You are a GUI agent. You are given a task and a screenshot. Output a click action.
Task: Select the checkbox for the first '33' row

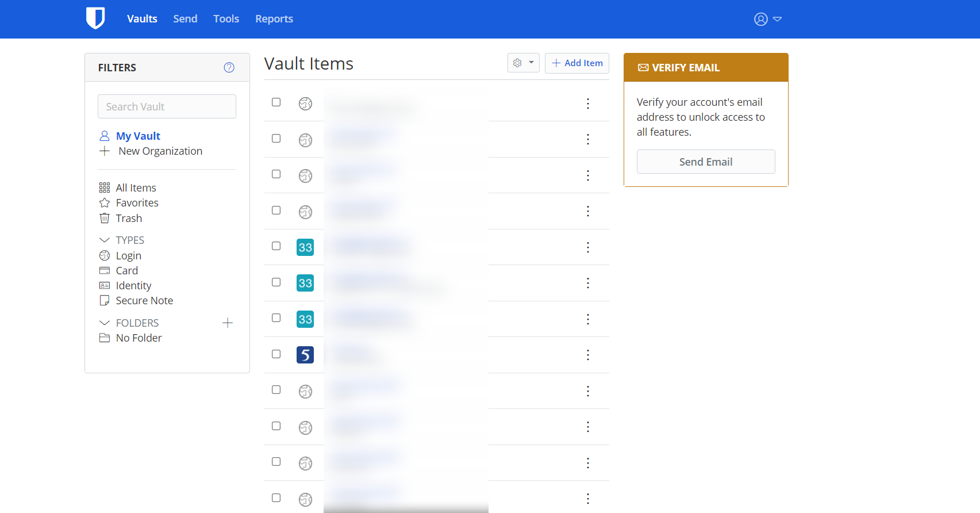[x=276, y=246]
